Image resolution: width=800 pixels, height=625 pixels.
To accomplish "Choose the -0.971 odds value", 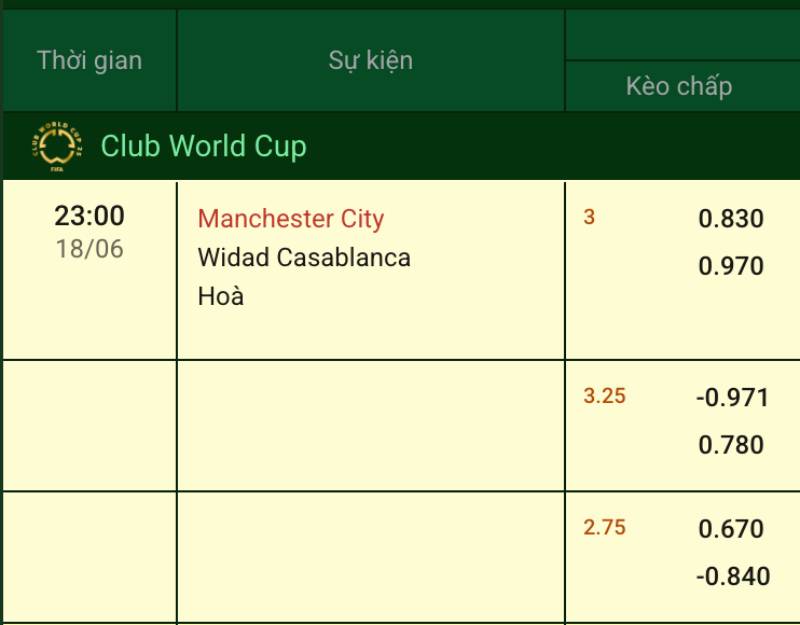I will click(733, 397).
